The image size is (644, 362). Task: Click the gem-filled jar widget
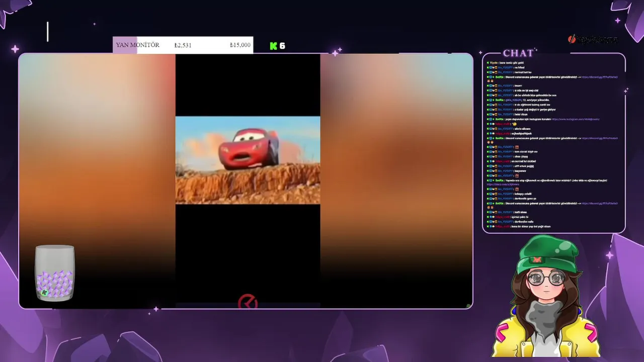pyautogui.click(x=55, y=273)
